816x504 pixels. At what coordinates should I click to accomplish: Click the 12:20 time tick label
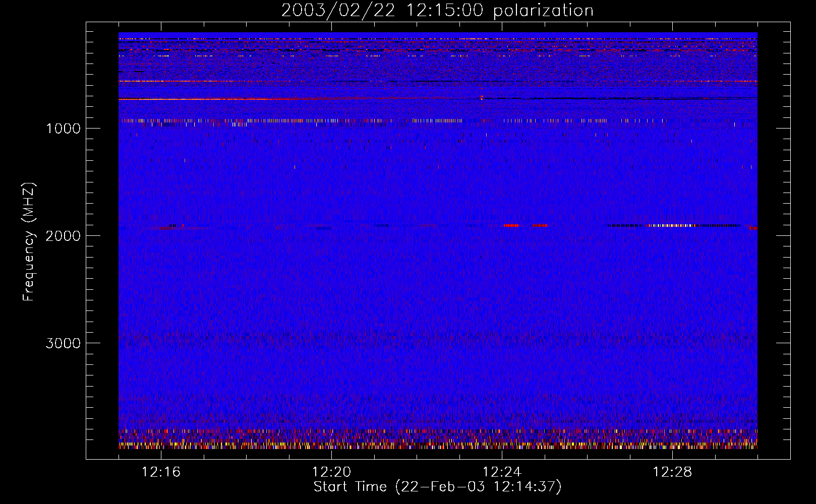point(331,472)
